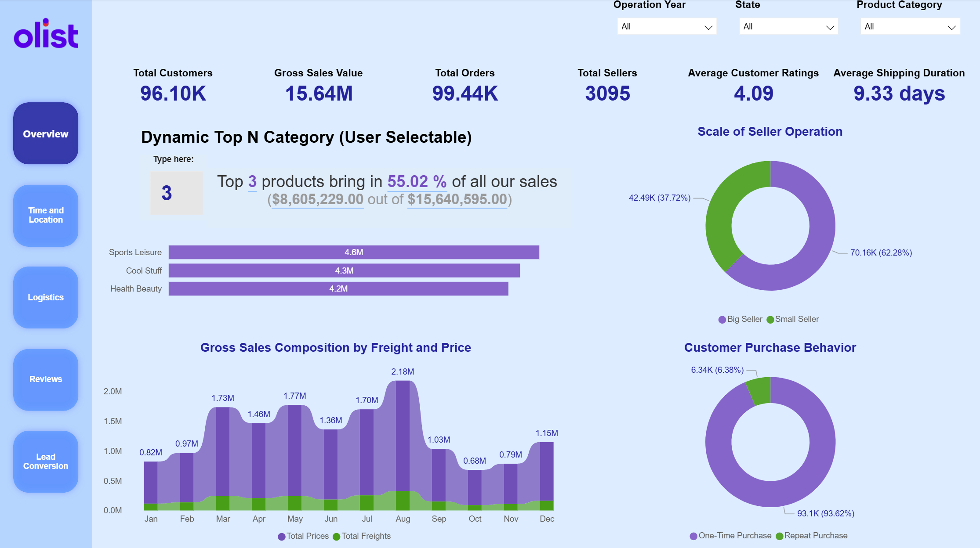The height and width of the screenshot is (548, 980).
Task: Switch to Time and Location page
Action: coord(46,215)
